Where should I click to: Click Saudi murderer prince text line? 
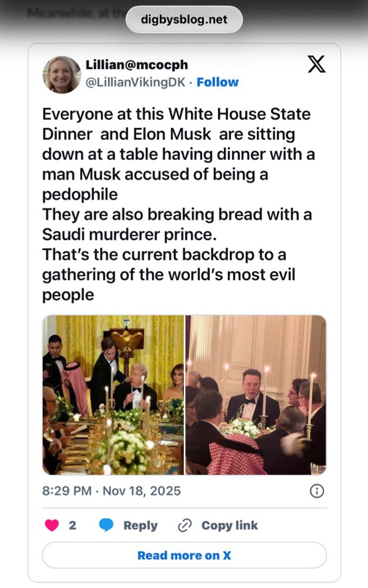129,235
